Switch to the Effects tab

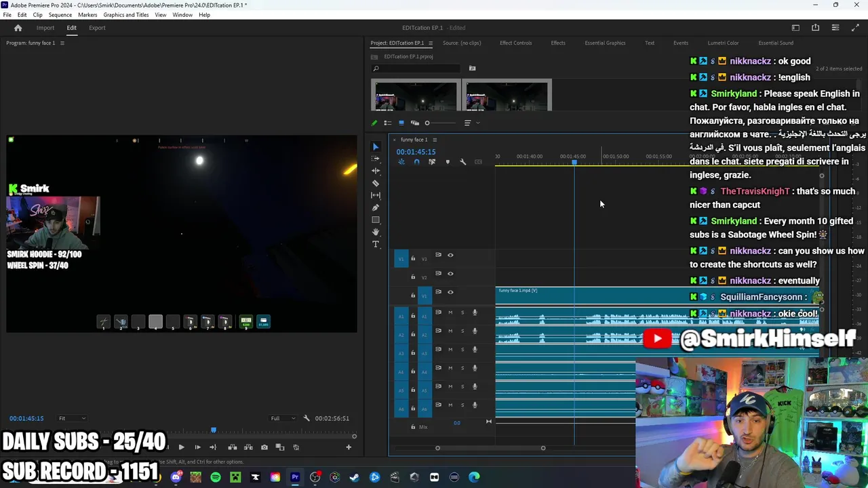pyautogui.click(x=558, y=43)
